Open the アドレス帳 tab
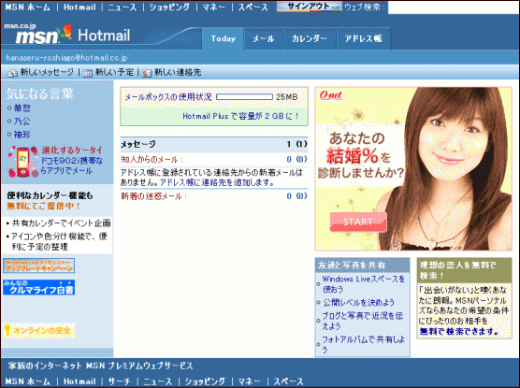The image size is (520, 388). click(363, 39)
